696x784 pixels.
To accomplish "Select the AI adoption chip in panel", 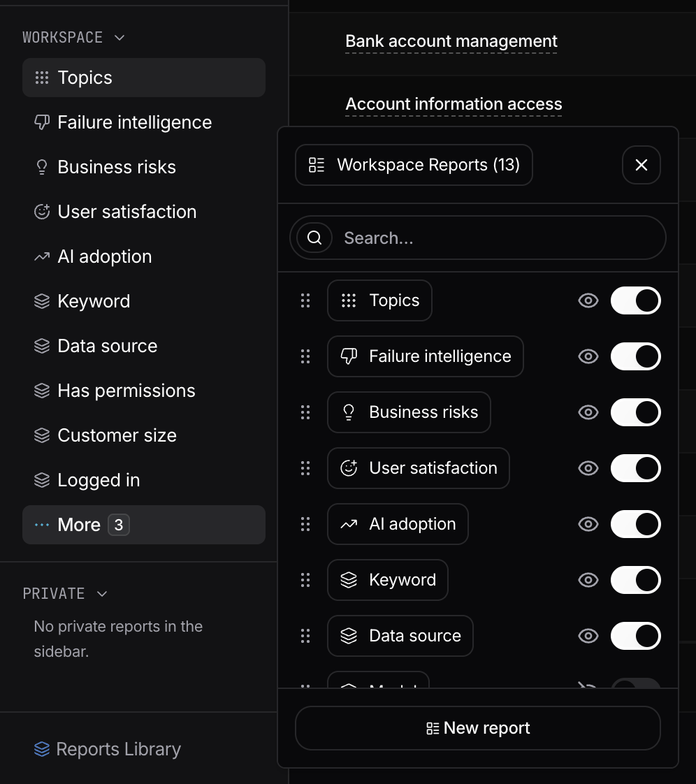I will click(398, 524).
